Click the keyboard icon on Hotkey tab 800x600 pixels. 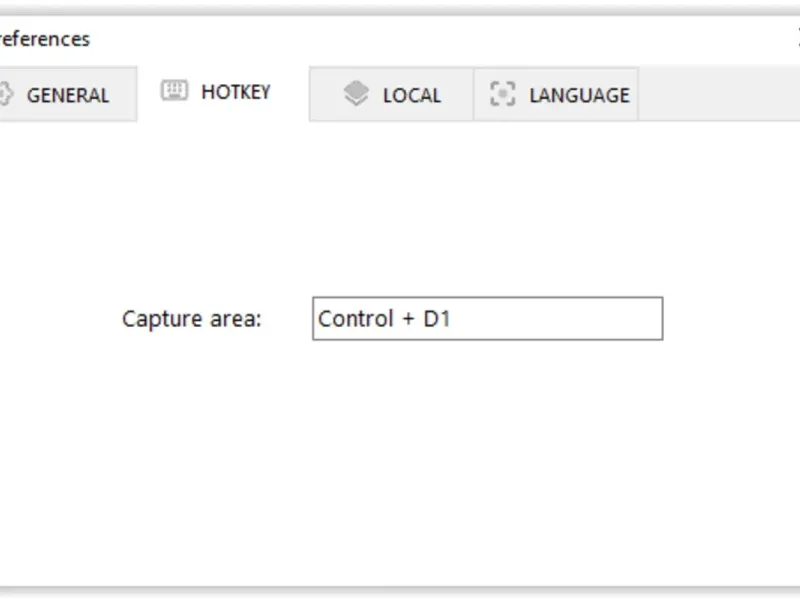[x=175, y=91]
